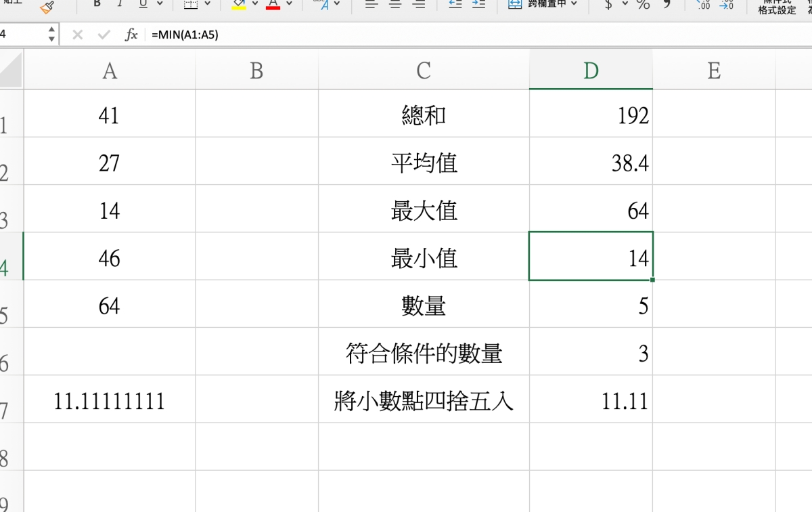Viewport: 812px width, 512px height.
Task: Decrease indent
Action: click(455, 4)
